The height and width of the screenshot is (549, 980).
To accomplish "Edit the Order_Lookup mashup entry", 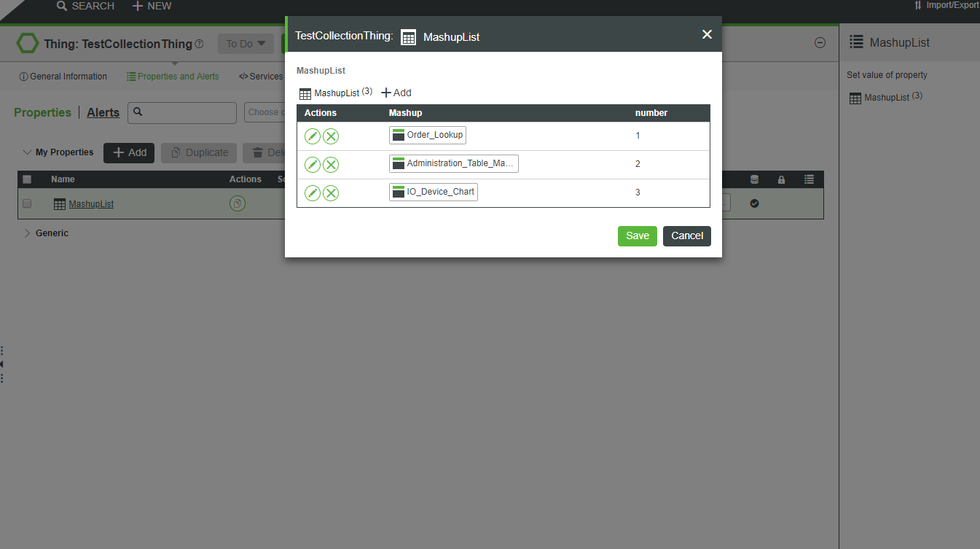I will click(x=312, y=136).
